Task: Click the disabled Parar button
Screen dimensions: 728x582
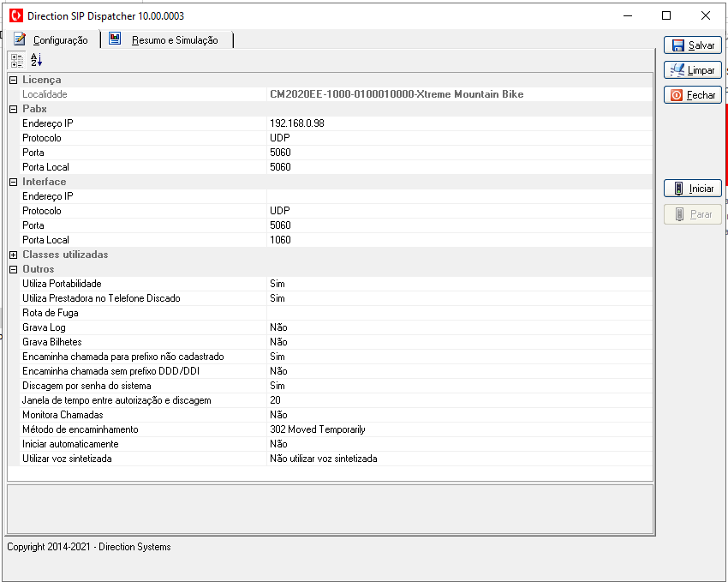Action: click(x=692, y=214)
